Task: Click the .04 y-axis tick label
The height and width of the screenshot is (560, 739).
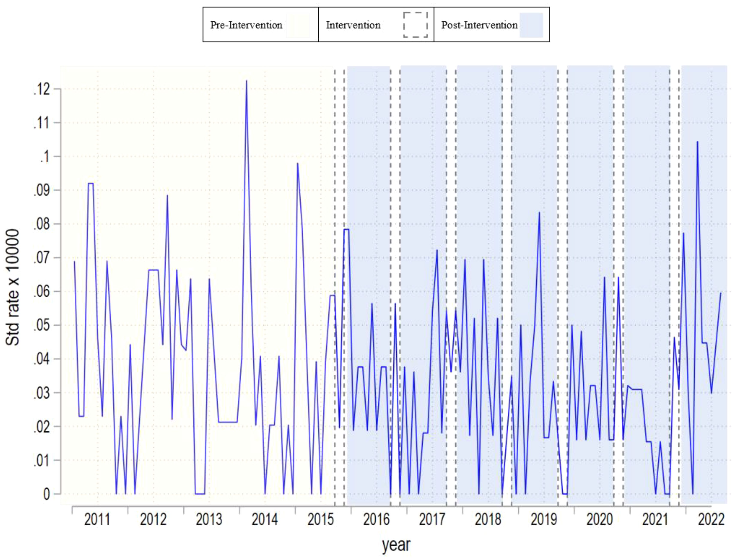Action: click(42, 359)
